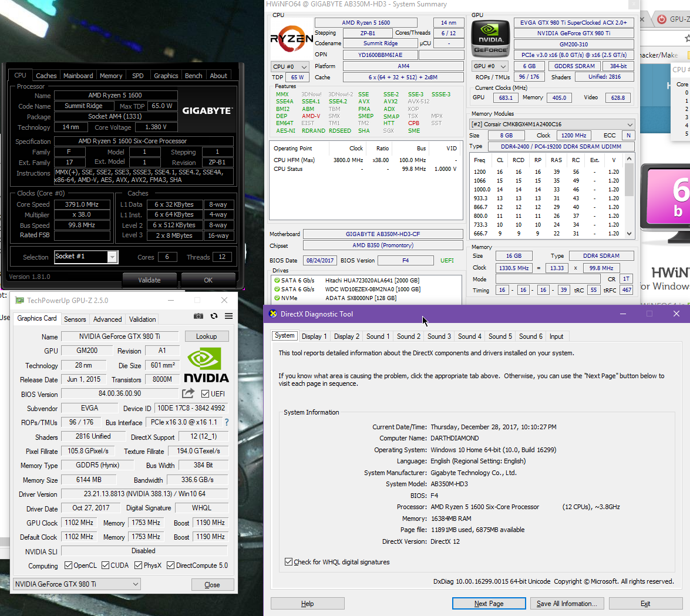Click WDC drive green status icon
Viewport: 690px width, 616px height.
click(x=277, y=289)
